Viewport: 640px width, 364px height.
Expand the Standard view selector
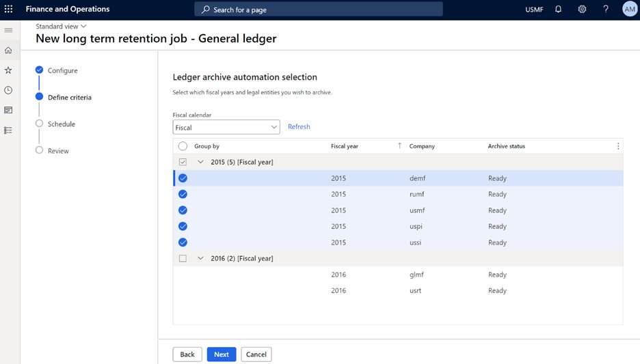point(62,27)
